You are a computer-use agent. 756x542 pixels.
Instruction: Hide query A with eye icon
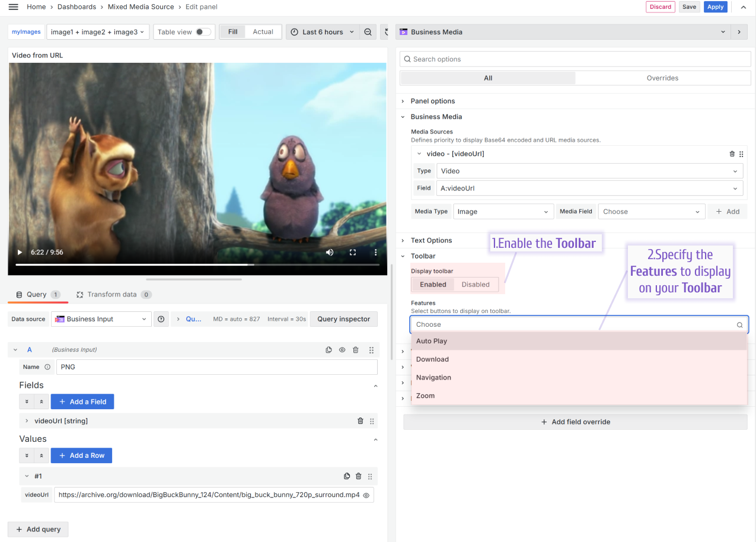tap(342, 350)
